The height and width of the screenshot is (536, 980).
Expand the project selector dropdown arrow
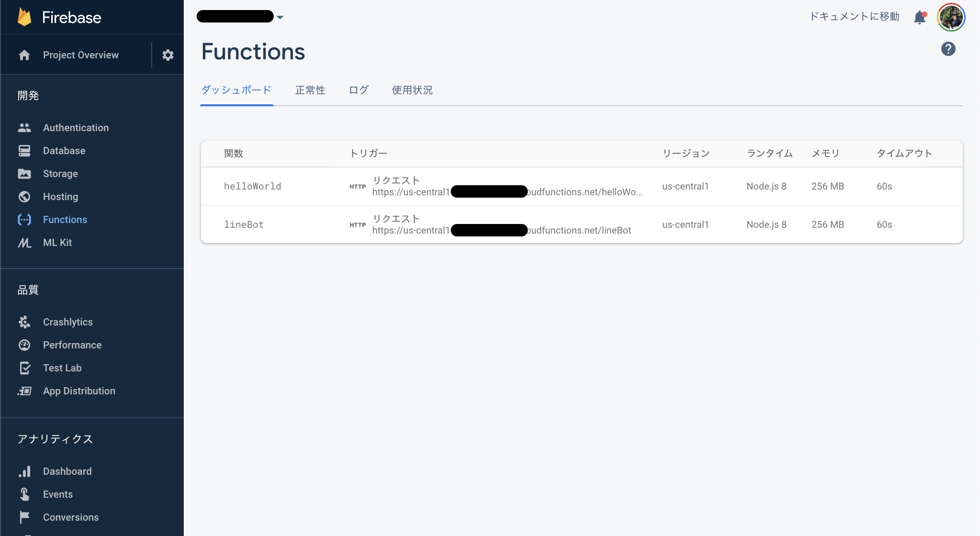point(280,18)
